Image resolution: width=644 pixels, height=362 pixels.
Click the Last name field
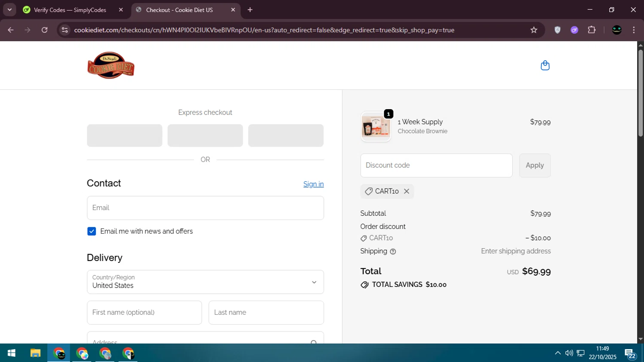(266, 313)
